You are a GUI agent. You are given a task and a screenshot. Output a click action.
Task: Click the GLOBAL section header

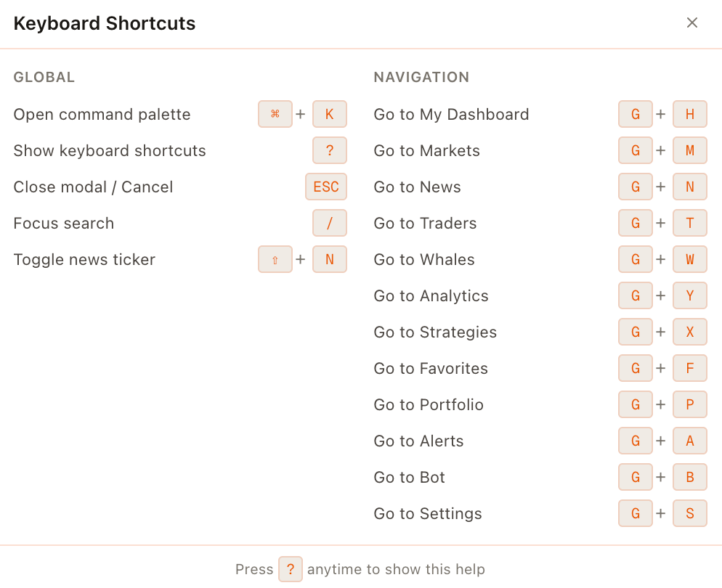point(44,77)
